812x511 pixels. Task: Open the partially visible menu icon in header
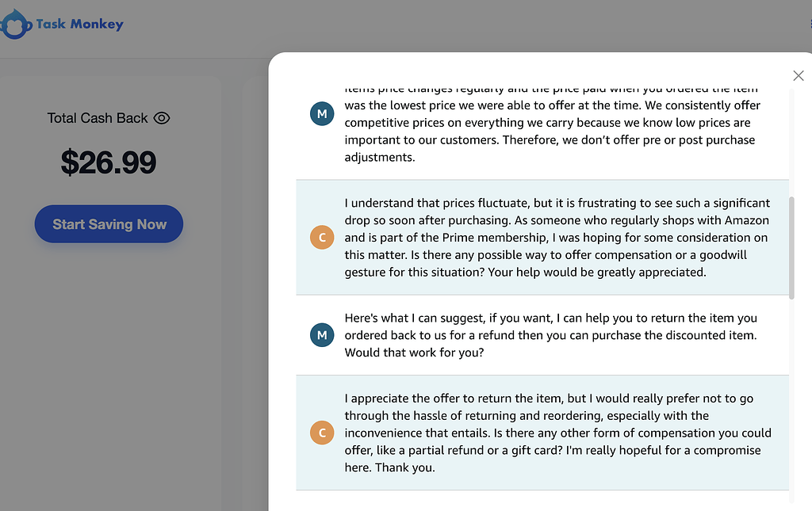pos(809,25)
